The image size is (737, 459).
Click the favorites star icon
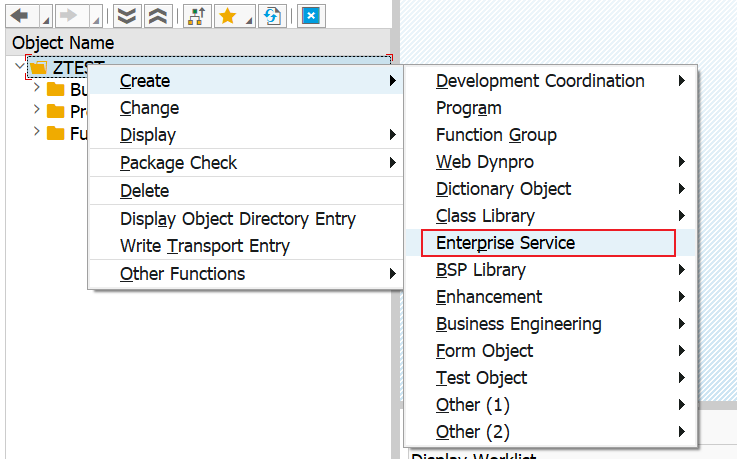click(x=228, y=16)
